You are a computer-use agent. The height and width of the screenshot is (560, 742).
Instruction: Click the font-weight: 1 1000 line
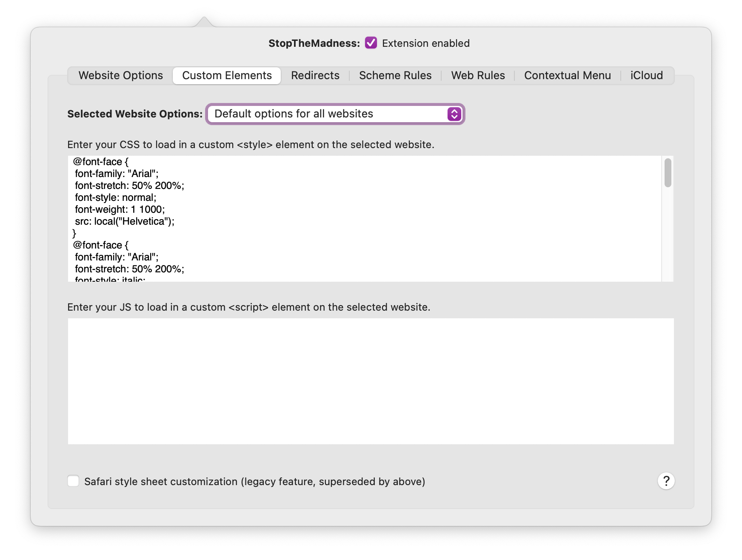click(x=120, y=209)
